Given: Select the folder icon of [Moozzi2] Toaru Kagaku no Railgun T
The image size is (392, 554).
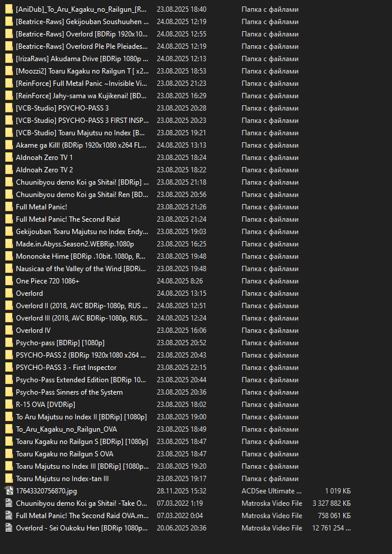Looking at the screenshot, I should point(9,71).
